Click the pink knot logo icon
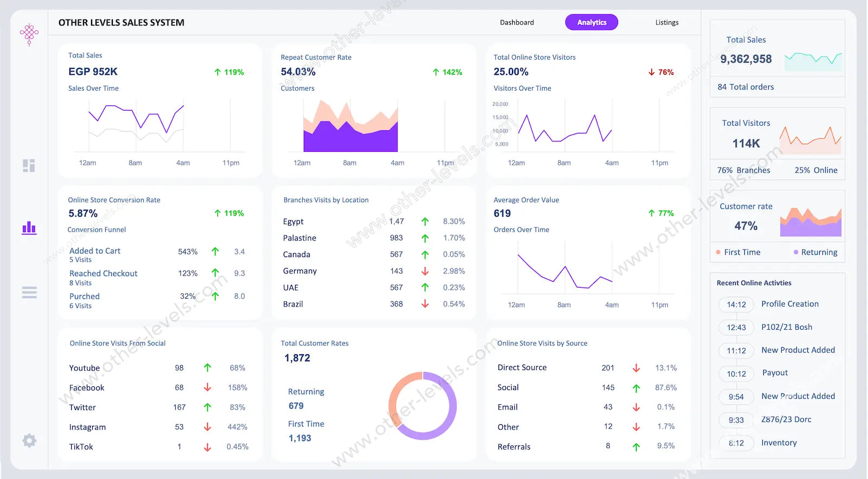The width and height of the screenshot is (868, 479). (x=29, y=34)
